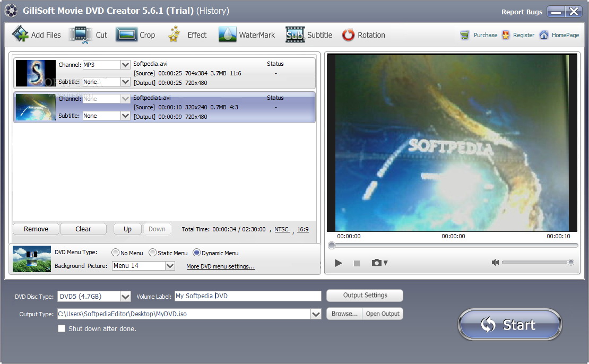The image size is (589, 364).
Task: Click the DVD menu background preview thumbnail
Action: pos(31,259)
